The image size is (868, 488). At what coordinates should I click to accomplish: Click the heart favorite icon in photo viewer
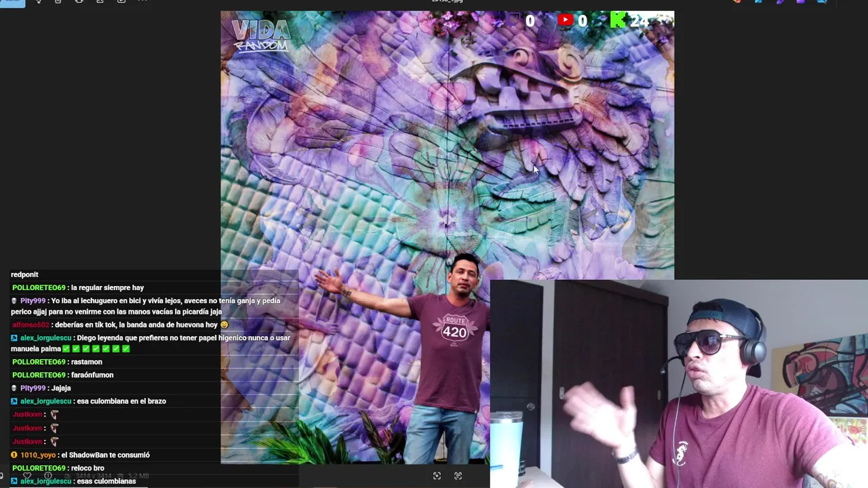click(27, 476)
